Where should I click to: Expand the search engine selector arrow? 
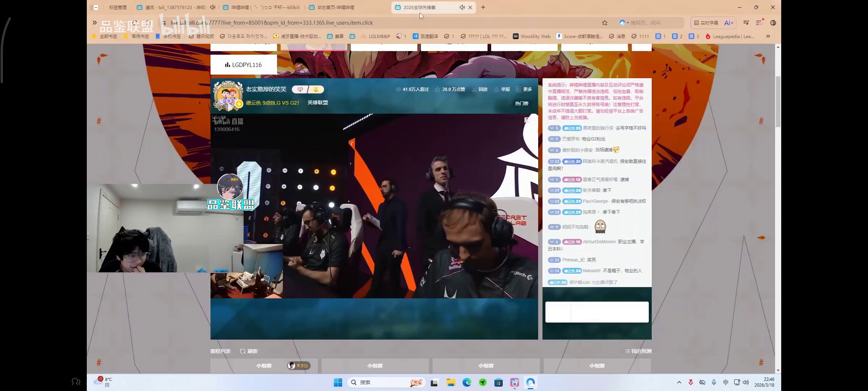click(x=628, y=23)
